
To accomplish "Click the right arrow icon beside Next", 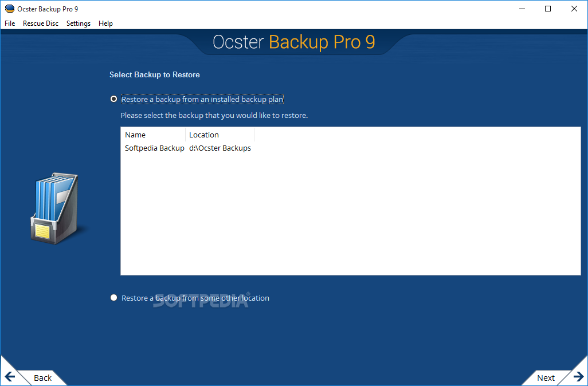I will point(578,376).
